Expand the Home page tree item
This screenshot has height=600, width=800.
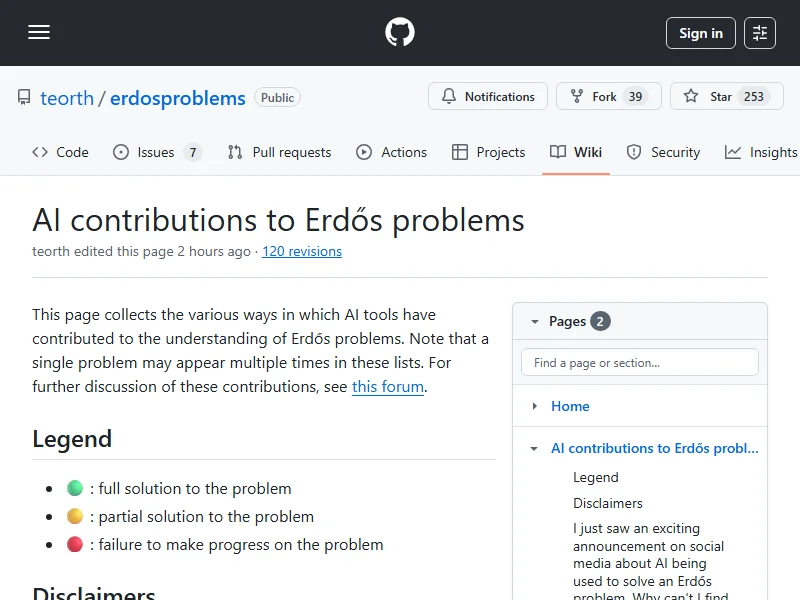535,406
